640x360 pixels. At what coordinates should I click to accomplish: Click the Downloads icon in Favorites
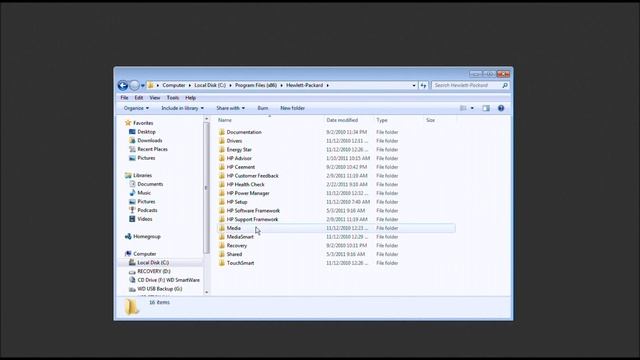132,140
